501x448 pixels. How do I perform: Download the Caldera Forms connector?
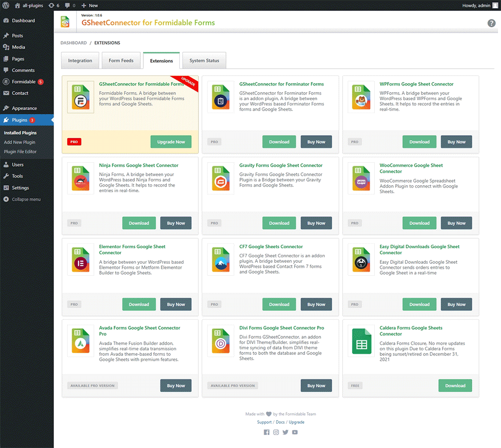point(455,386)
